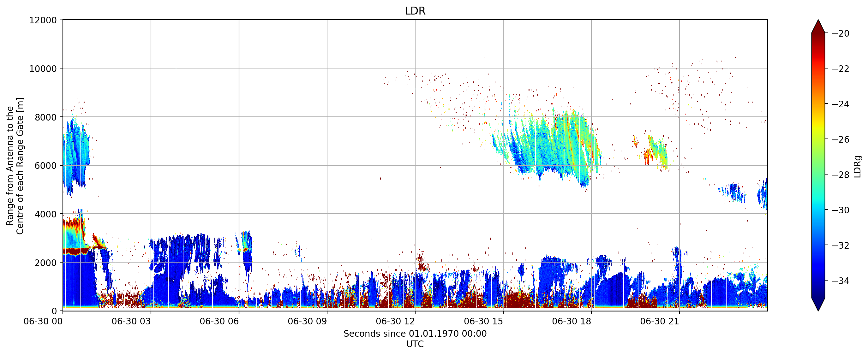Screen dimensions: 868x355
Task: Click y-axis tick label 0
Action: pyautogui.click(x=54, y=311)
